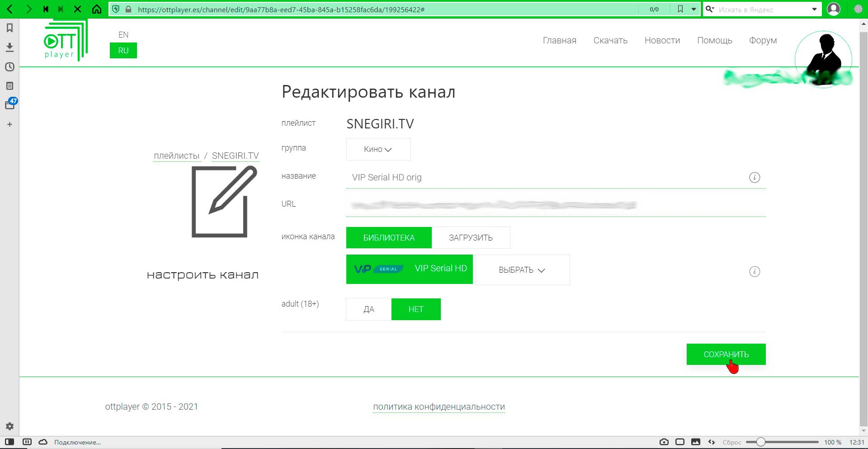Bookmark this page from address bar

click(680, 9)
